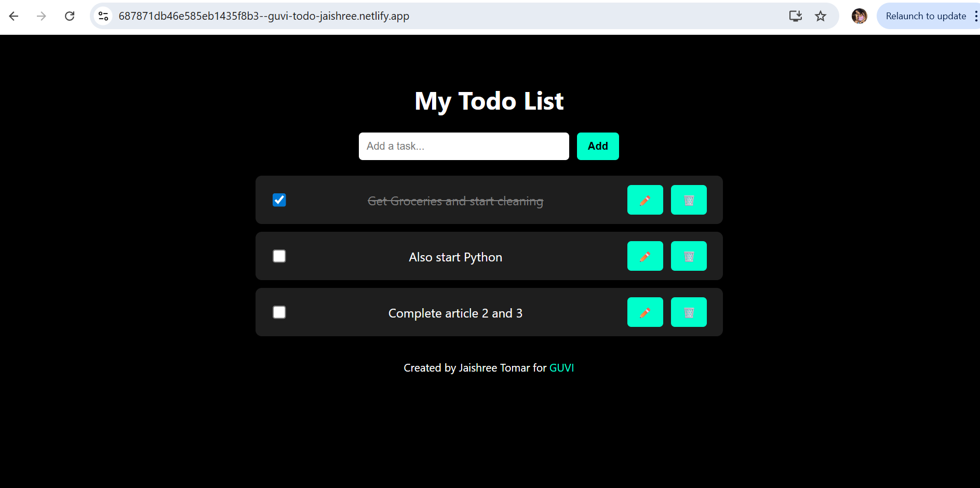This screenshot has height=488, width=980.
Task: Edit the 'Get Groceries and start cleaning' task
Action: pos(645,200)
